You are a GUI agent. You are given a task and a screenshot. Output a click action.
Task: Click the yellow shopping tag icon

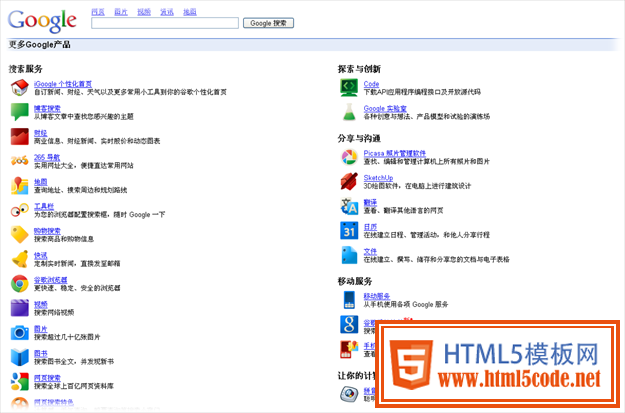tap(20, 234)
